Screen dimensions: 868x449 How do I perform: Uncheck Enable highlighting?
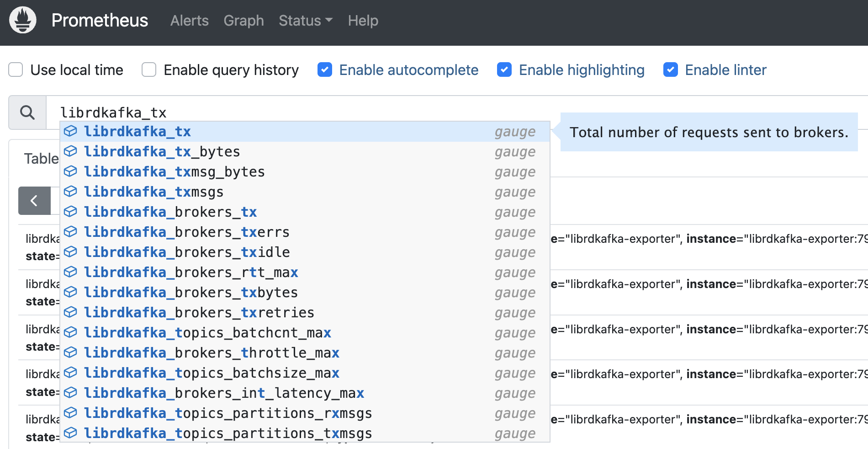click(504, 70)
